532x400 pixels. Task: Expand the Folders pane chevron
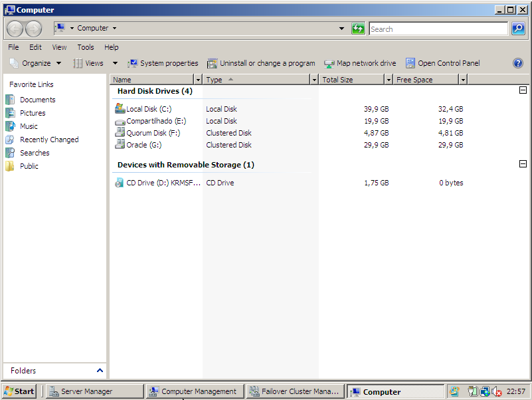(100, 370)
